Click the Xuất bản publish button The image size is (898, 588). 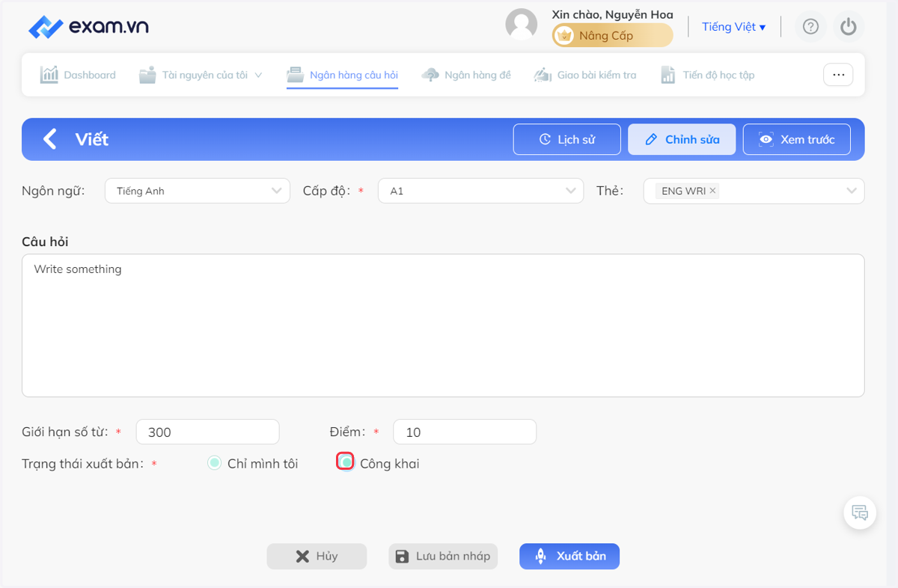click(569, 556)
